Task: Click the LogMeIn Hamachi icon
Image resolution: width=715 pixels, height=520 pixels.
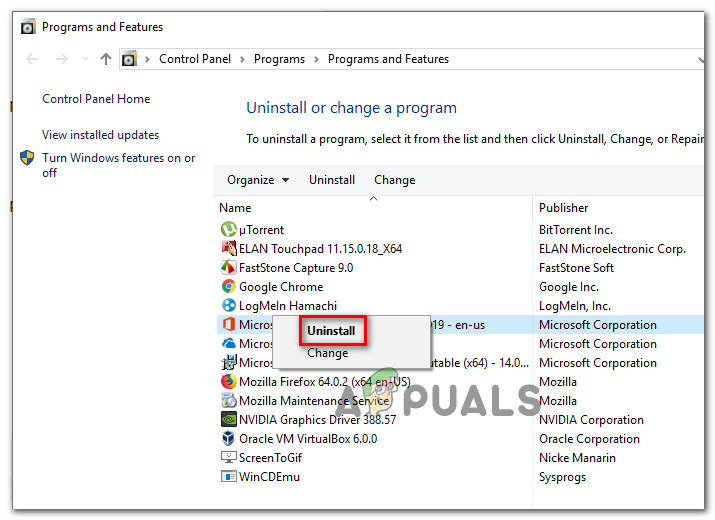Action: click(x=228, y=306)
